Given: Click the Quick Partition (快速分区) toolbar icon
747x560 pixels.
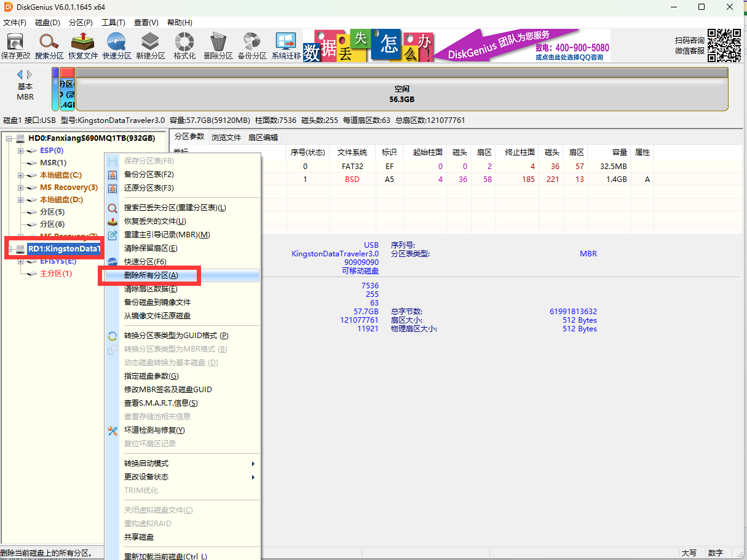Looking at the screenshot, I should click(117, 42).
